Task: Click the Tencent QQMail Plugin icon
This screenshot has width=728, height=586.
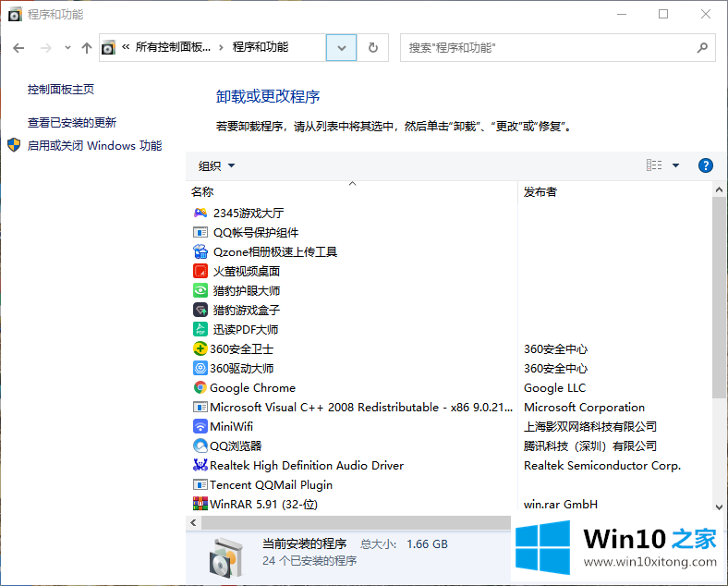Action: tap(200, 484)
